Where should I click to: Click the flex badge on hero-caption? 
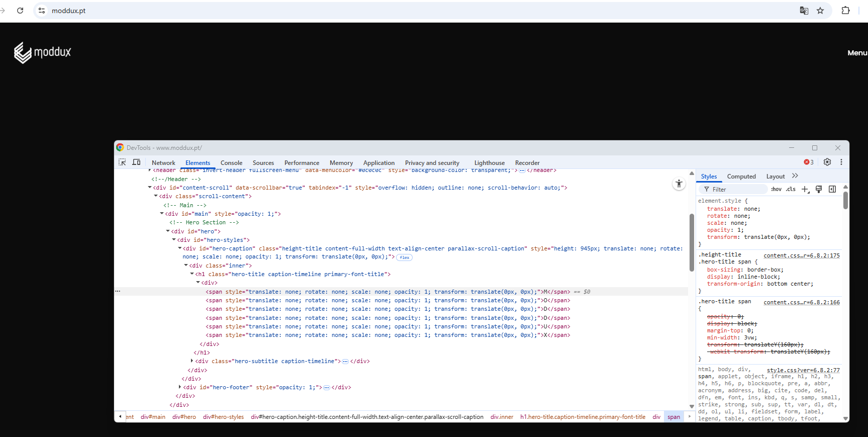click(x=404, y=257)
